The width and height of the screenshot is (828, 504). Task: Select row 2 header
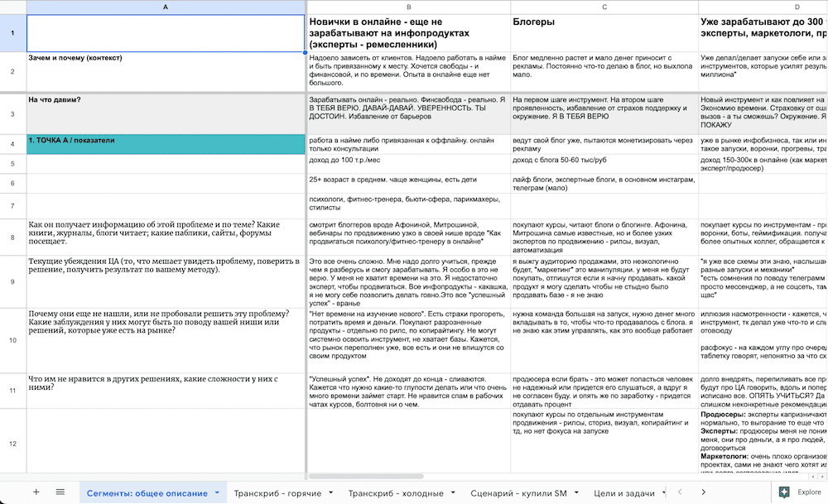point(12,72)
